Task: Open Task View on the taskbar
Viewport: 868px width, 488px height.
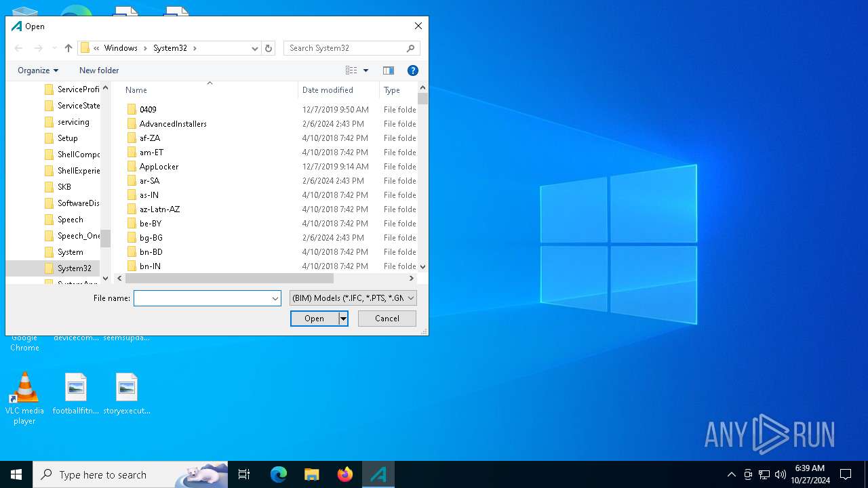Action: (244, 474)
